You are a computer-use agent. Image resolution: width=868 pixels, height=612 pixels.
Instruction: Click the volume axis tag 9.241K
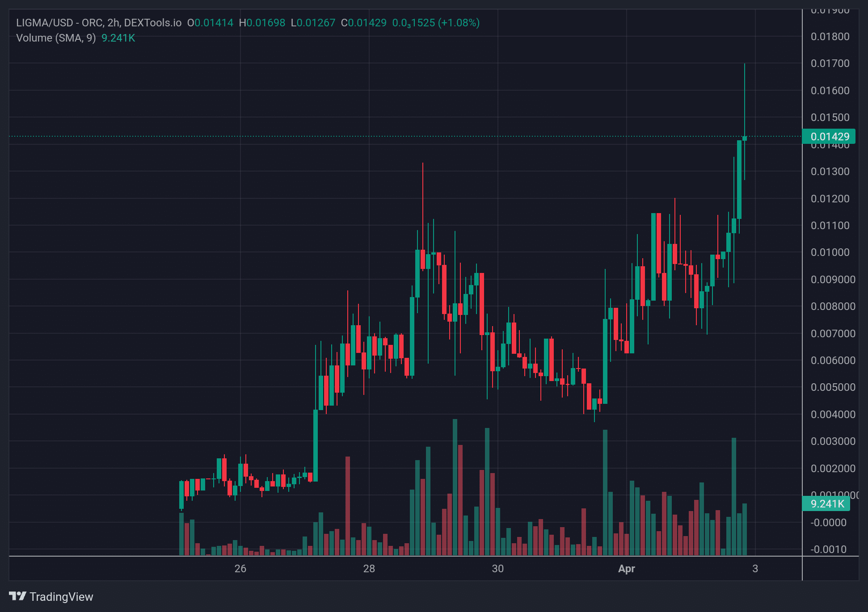tap(826, 503)
